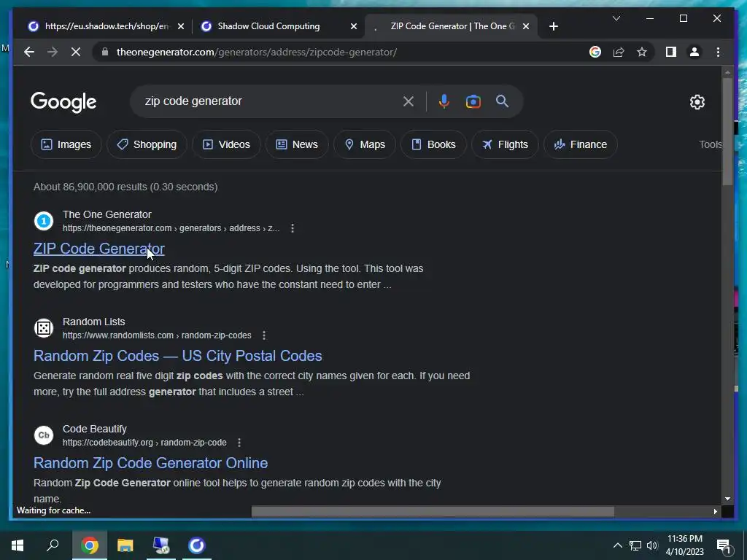The height and width of the screenshot is (560, 747).
Task: Open the taskbar clock and date
Action: coord(684,545)
